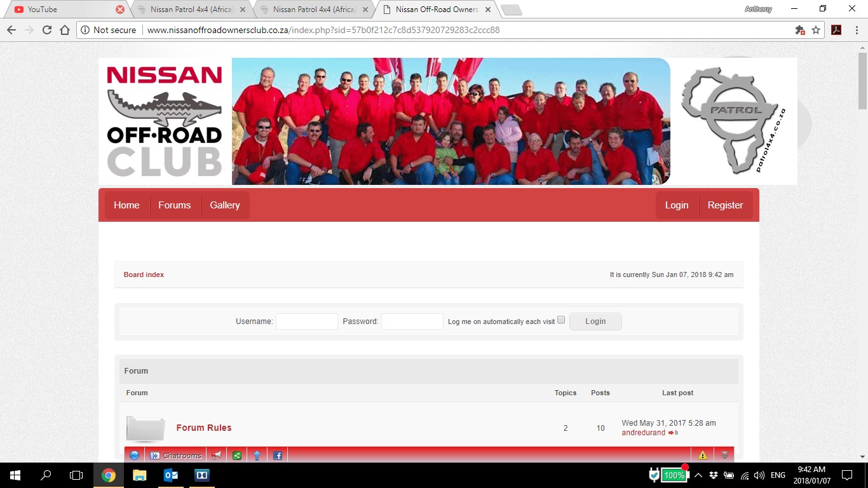Image resolution: width=868 pixels, height=488 pixels.
Task: Open the Forums menu item
Action: click(x=175, y=205)
